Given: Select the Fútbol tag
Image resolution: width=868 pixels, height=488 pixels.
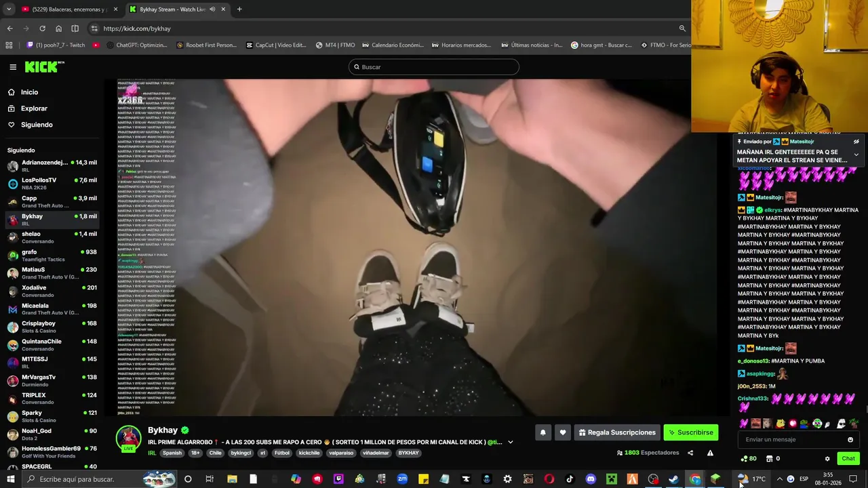Looking at the screenshot, I should [x=282, y=453].
